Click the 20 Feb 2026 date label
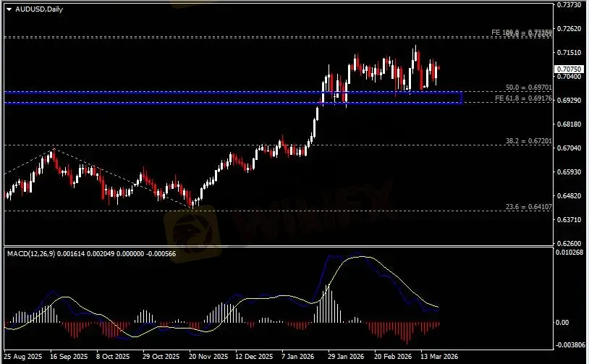The height and width of the screenshot is (364, 589). [393, 357]
